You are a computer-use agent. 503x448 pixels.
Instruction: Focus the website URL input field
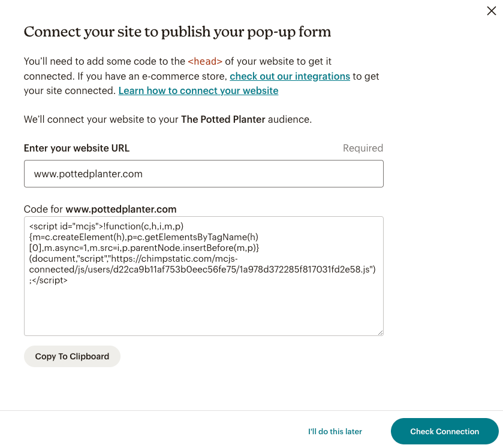[x=204, y=174]
